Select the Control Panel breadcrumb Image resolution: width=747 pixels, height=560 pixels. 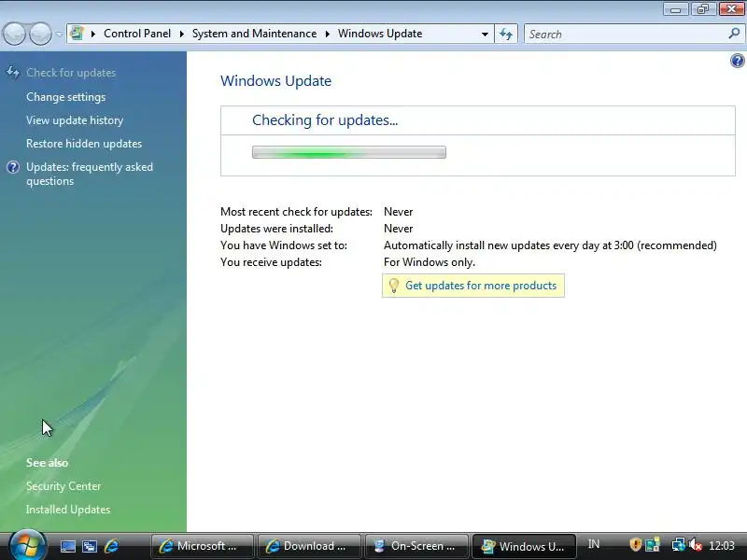137,34
